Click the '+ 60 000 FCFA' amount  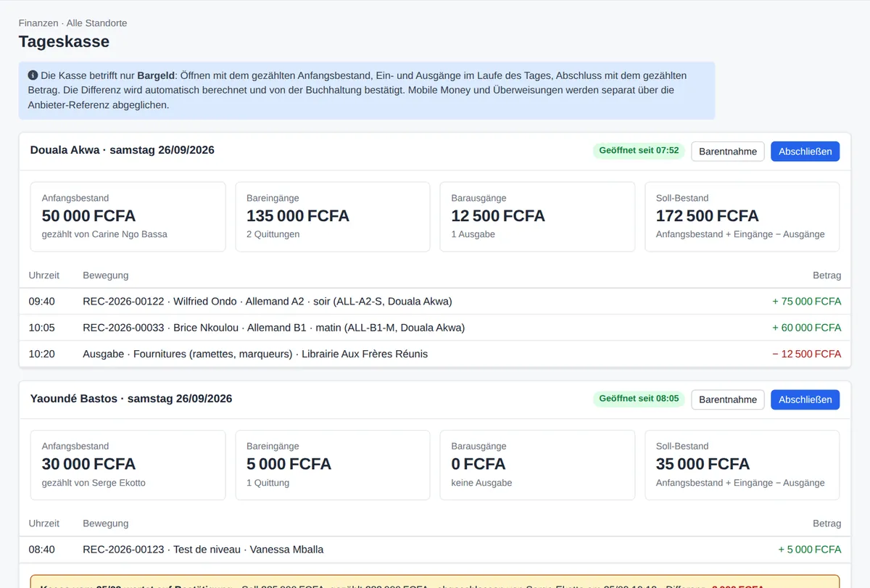click(807, 328)
